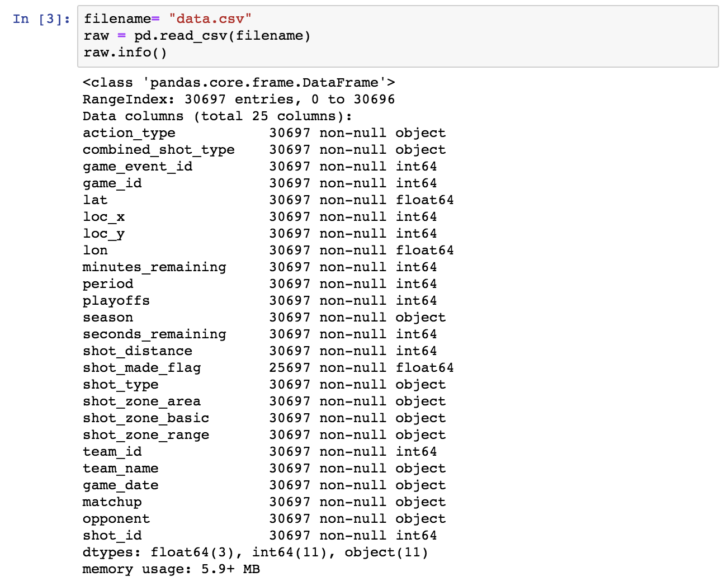Click the memory usage 5.9+ MB line

171,569
